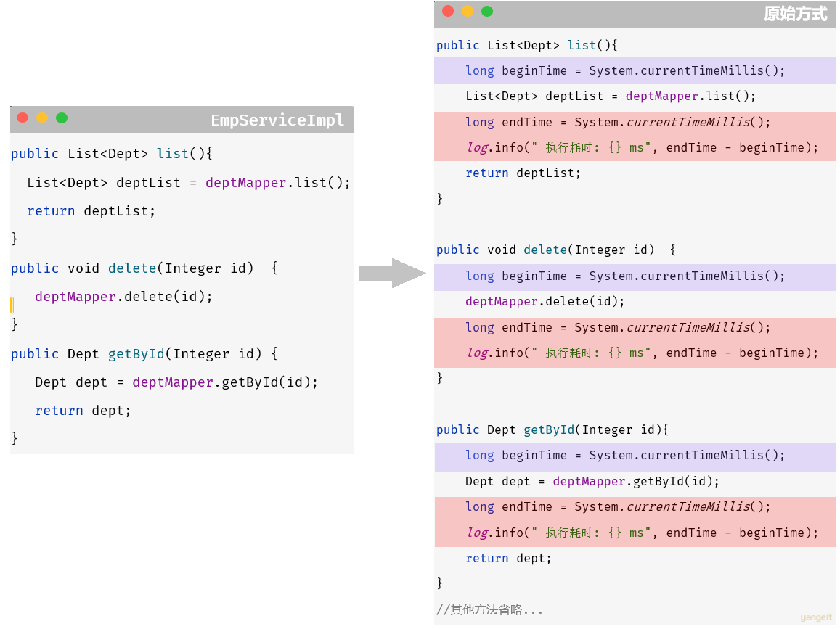Select 'public Dept getById(Integer id){' in 原始方式 window
This screenshot has height=629, width=840.
tap(552, 430)
